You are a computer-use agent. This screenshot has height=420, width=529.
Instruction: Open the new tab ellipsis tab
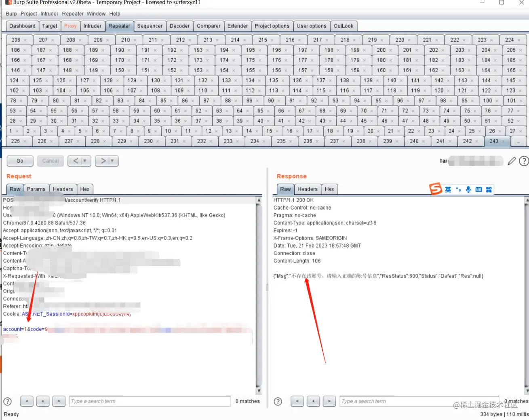[518, 141]
